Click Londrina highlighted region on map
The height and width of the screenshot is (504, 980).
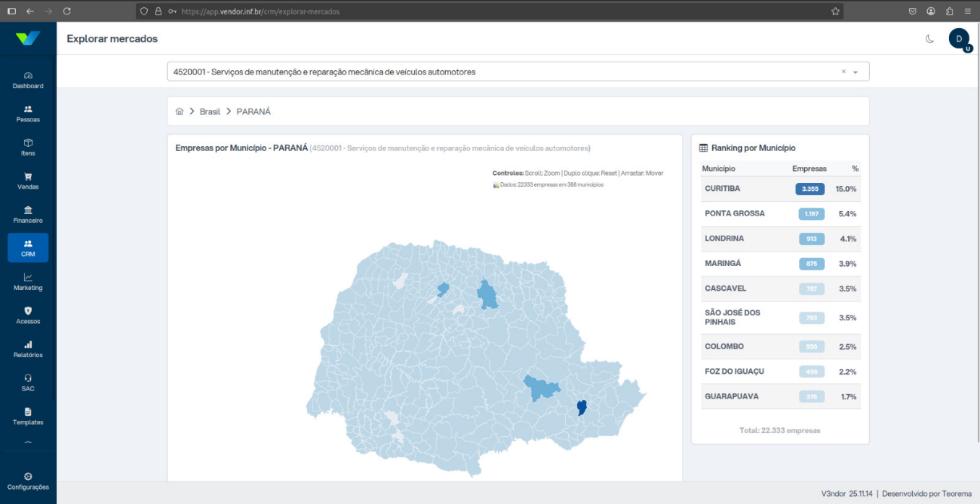pyautogui.click(x=487, y=294)
